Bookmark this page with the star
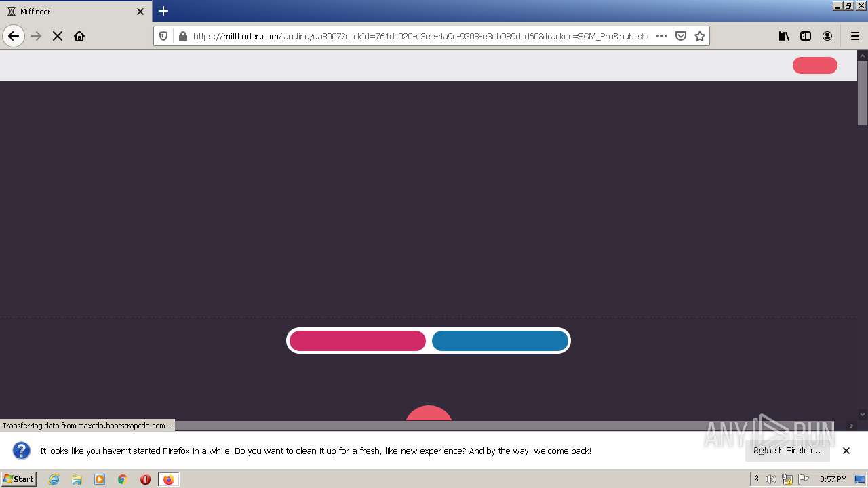The image size is (868, 488). pos(700,36)
